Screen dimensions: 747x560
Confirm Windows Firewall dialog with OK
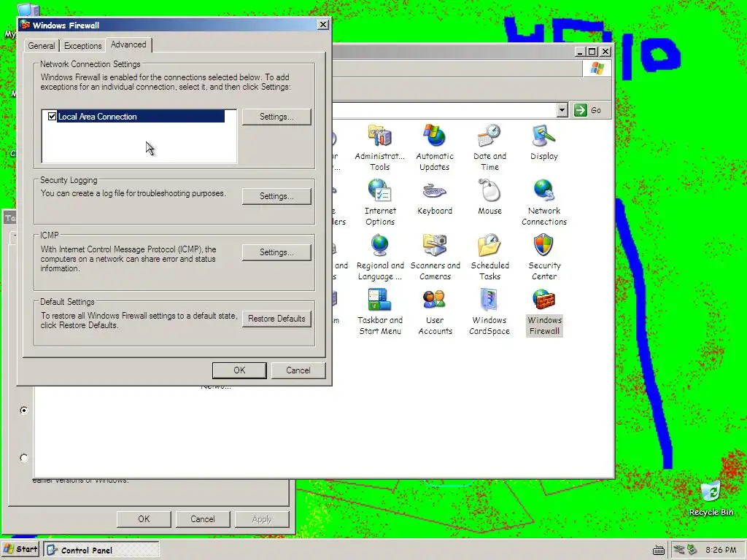click(x=239, y=370)
